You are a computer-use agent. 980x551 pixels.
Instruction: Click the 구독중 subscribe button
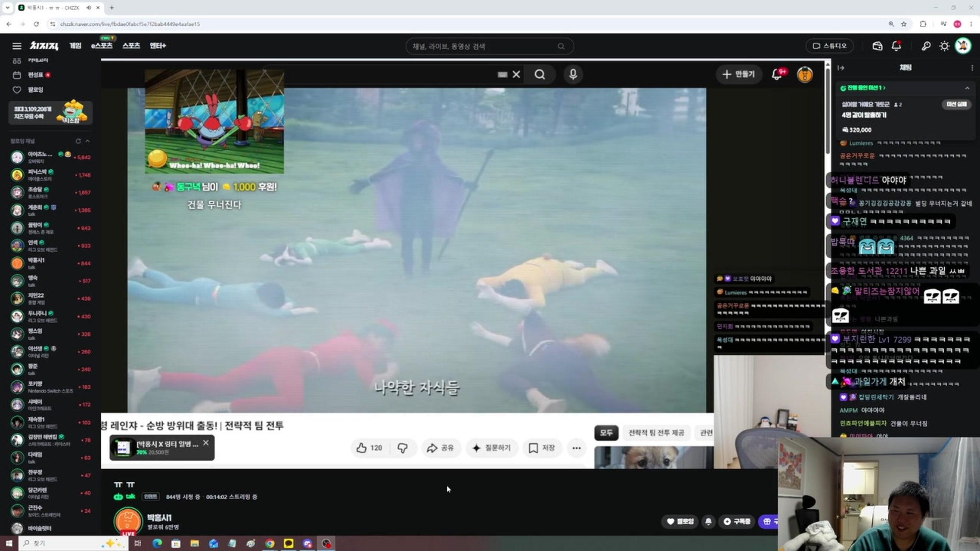click(737, 522)
